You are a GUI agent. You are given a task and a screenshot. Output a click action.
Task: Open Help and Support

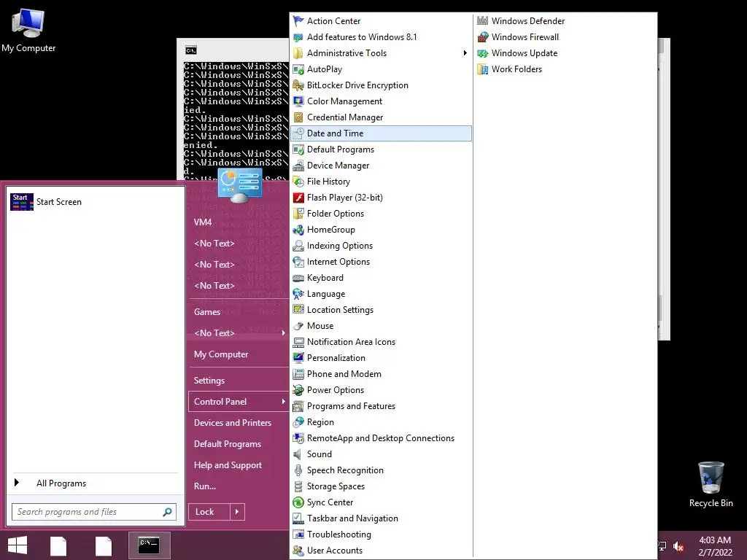(x=228, y=465)
